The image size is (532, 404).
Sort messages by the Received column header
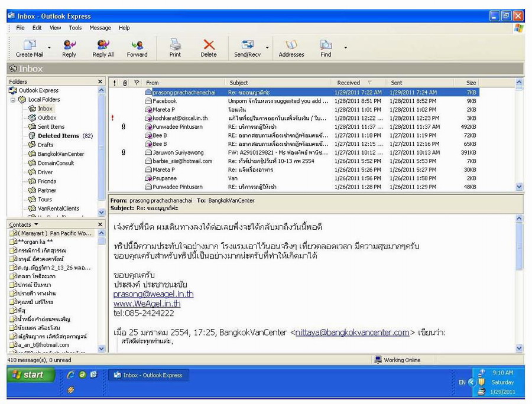tap(359, 83)
